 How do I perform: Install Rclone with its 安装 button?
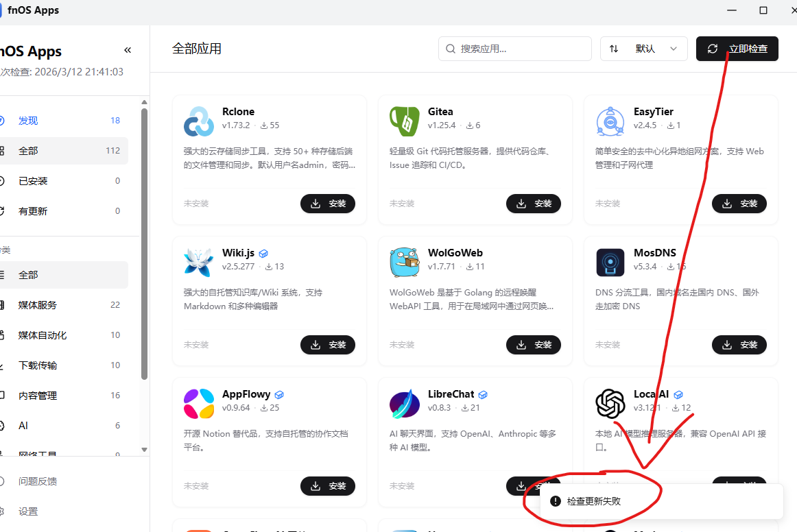coord(327,203)
